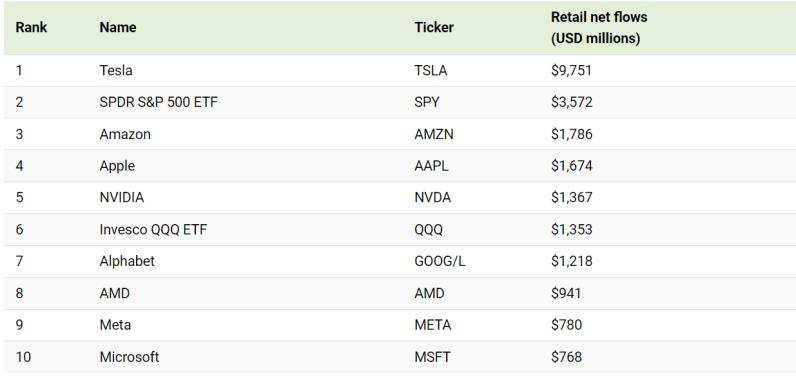796x378 pixels.
Task: Click the Alphabet name cell
Action: pos(127,261)
